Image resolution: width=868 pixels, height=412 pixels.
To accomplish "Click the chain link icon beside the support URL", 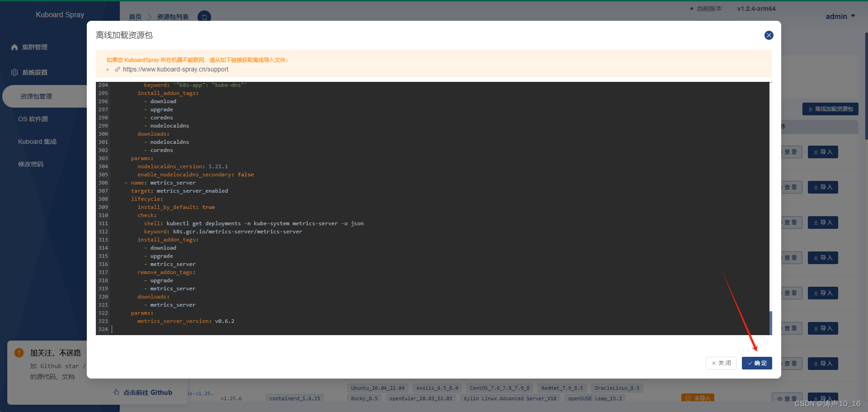I will tap(118, 69).
